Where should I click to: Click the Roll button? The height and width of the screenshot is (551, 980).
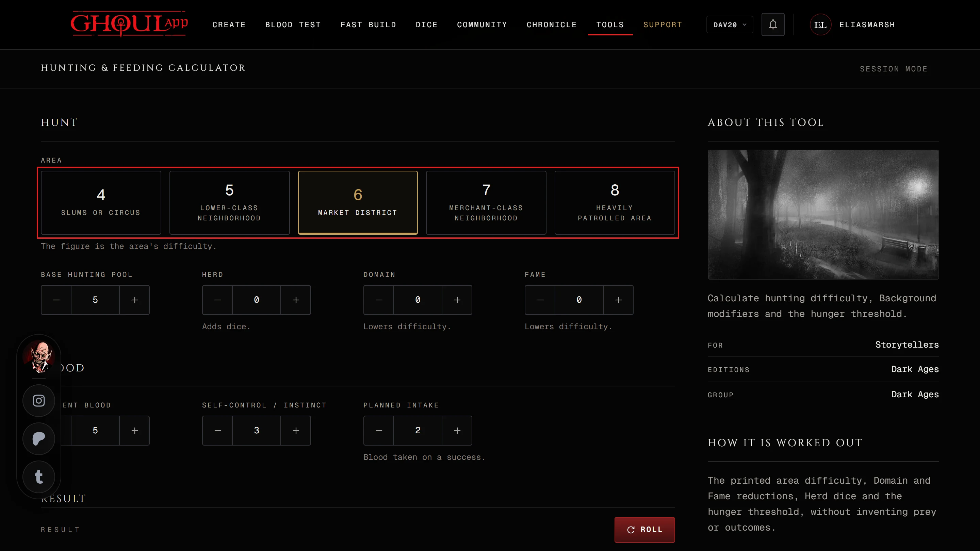(644, 529)
